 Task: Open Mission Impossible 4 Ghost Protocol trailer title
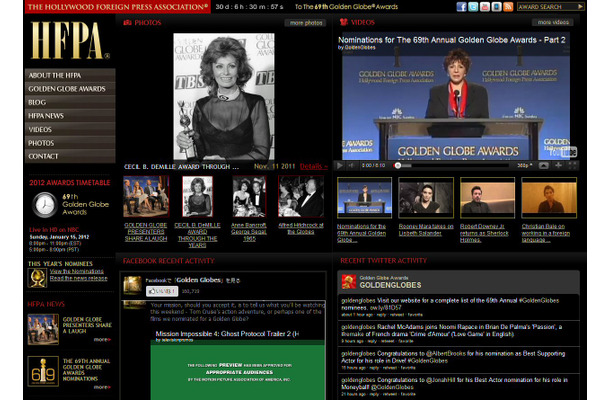click(x=227, y=334)
